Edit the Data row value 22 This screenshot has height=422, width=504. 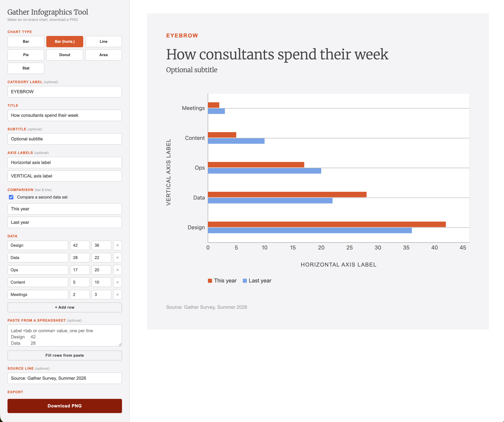[x=101, y=258]
